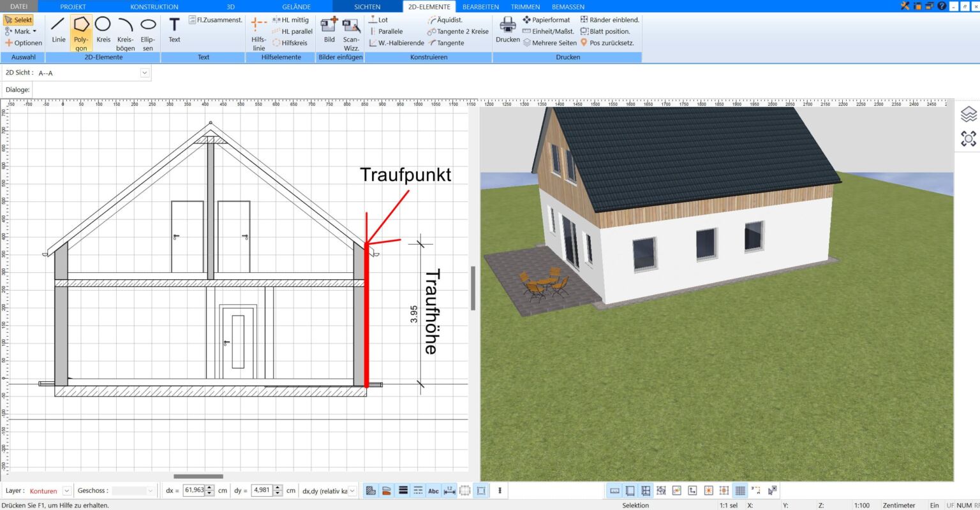Open the Layer Konturen dropdown
This screenshot has width=980, height=510.
point(66,491)
